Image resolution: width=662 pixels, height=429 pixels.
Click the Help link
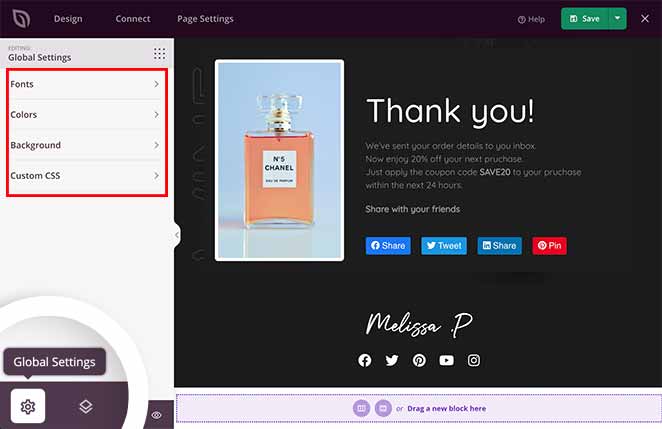pyautogui.click(x=531, y=19)
